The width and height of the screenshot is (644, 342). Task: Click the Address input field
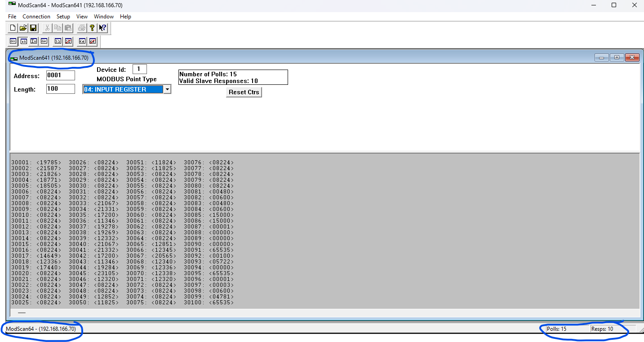(x=60, y=75)
